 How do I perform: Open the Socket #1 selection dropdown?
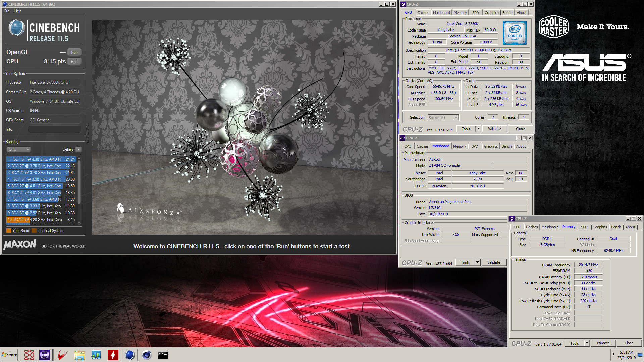pyautogui.click(x=443, y=118)
